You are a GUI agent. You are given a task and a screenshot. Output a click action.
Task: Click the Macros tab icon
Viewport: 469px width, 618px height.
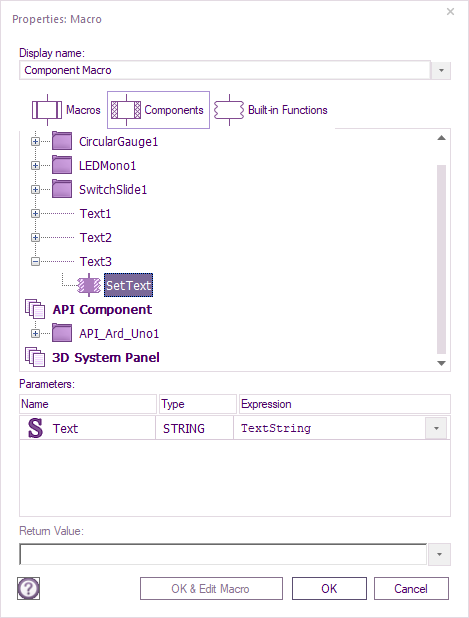pos(47,110)
